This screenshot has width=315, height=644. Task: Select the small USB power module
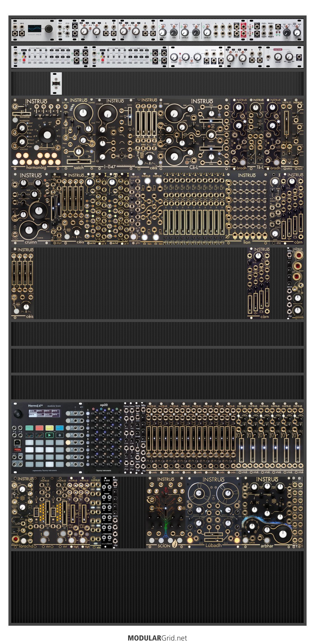[x=56, y=84]
